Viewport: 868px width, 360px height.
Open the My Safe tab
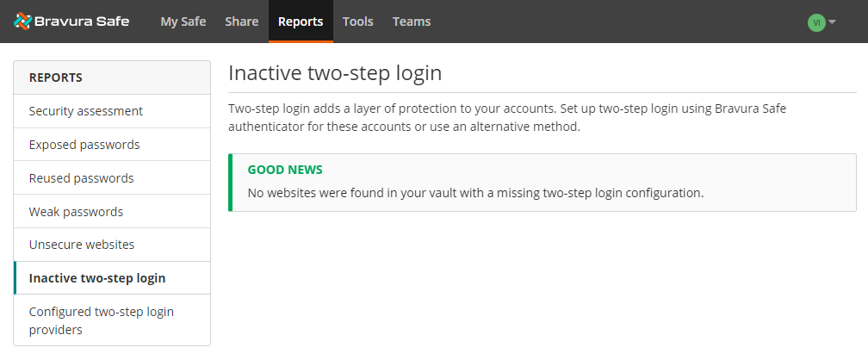[x=183, y=22]
